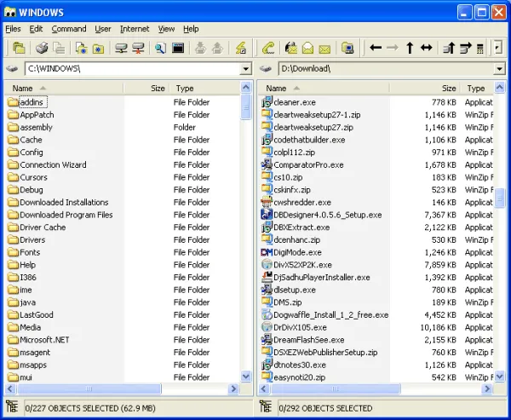Click the black back arrow toolbar icon
This screenshot has width=511, height=420.
click(x=376, y=49)
